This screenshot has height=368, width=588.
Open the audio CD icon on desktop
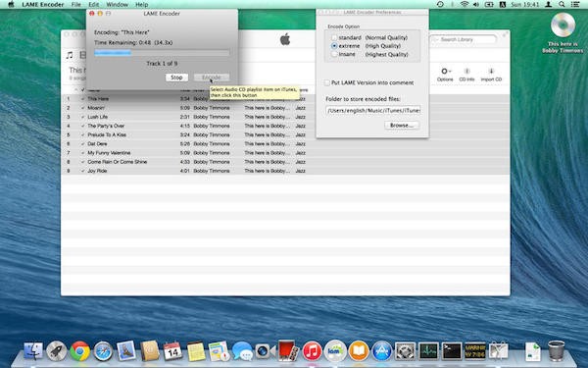click(x=563, y=26)
